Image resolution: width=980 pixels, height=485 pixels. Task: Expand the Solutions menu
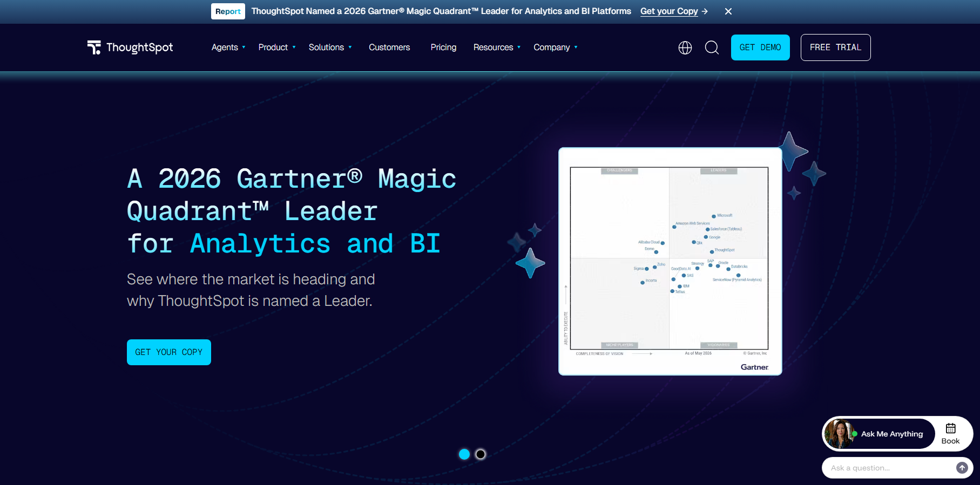pos(330,47)
